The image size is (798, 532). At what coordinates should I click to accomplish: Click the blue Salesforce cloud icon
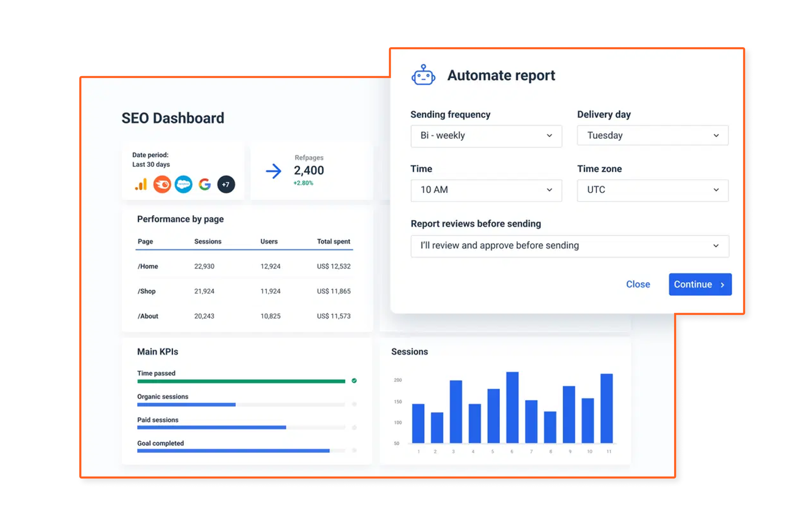point(183,185)
